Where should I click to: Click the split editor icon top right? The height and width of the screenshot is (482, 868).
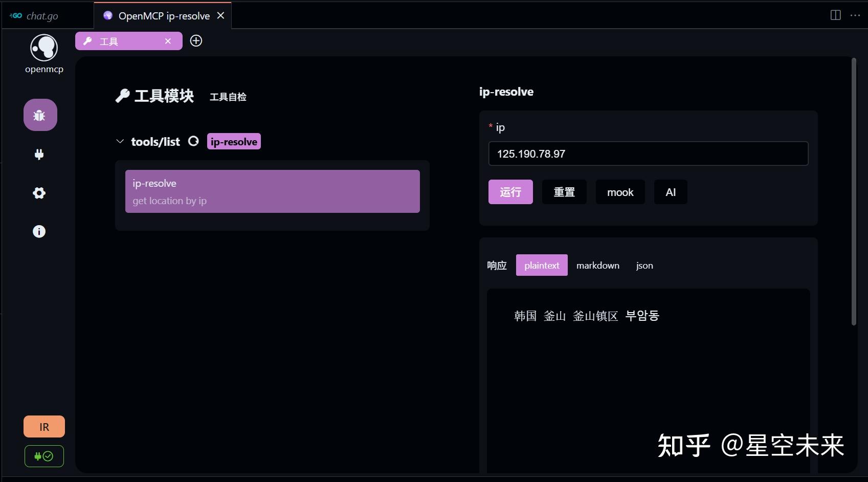point(835,15)
